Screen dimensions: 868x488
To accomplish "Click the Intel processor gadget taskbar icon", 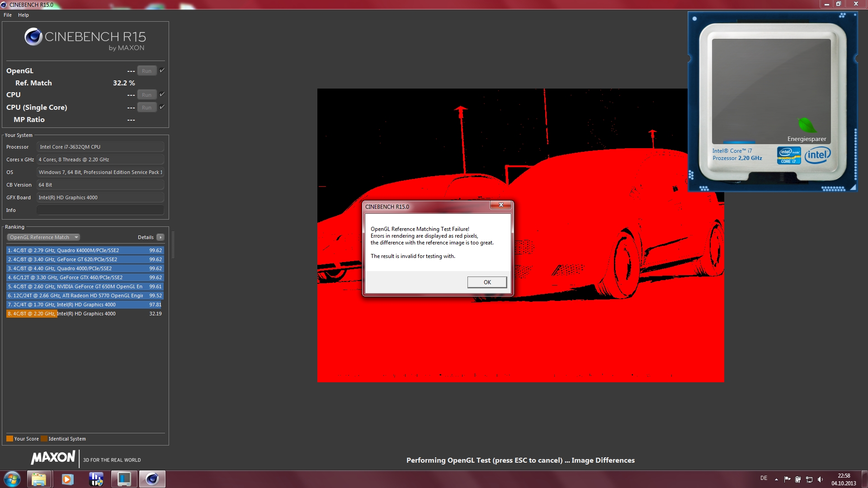I will [124, 479].
